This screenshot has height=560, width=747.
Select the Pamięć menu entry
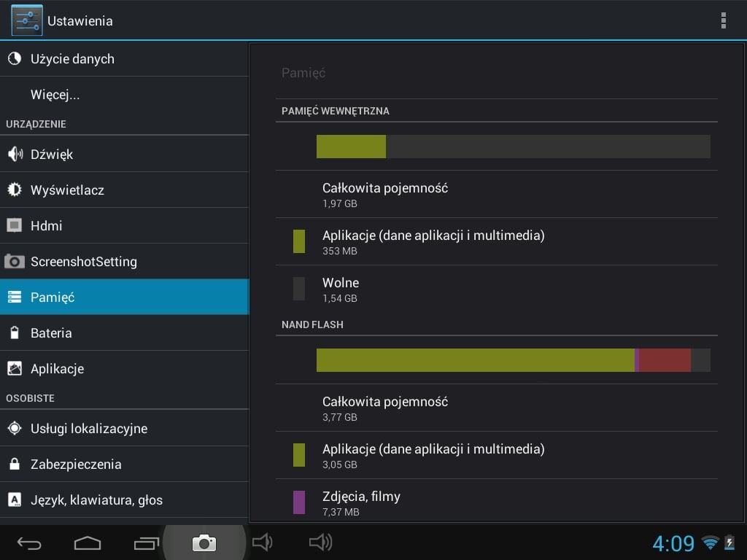124,297
